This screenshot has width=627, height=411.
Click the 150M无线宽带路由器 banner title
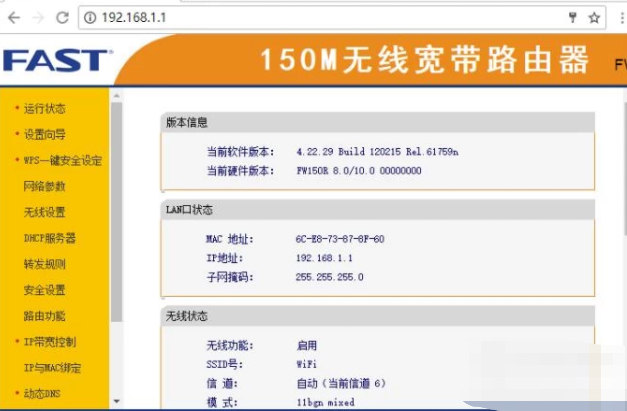click(425, 60)
